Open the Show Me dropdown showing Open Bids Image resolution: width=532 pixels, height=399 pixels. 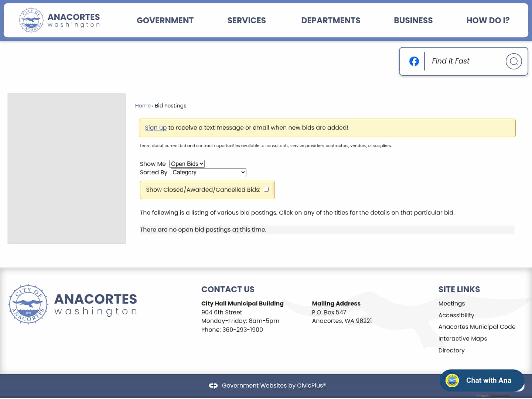187,164
